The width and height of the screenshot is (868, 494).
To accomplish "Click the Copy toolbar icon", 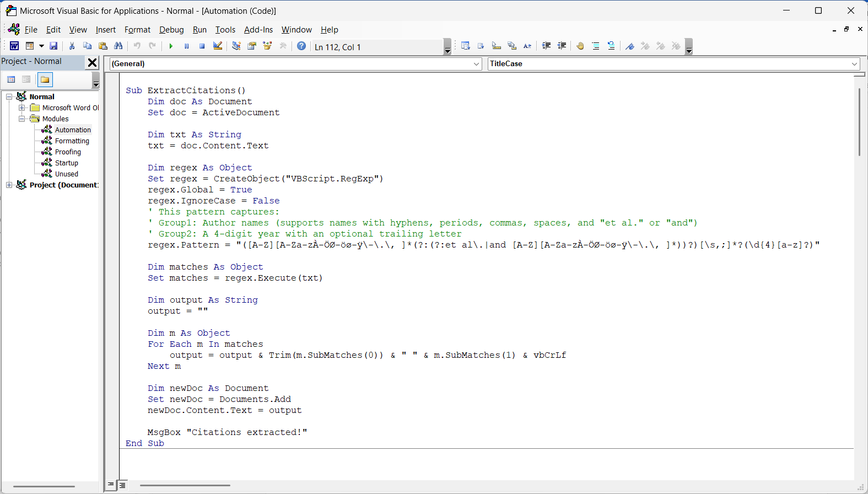I will pyautogui.click(x=87, y=46).
